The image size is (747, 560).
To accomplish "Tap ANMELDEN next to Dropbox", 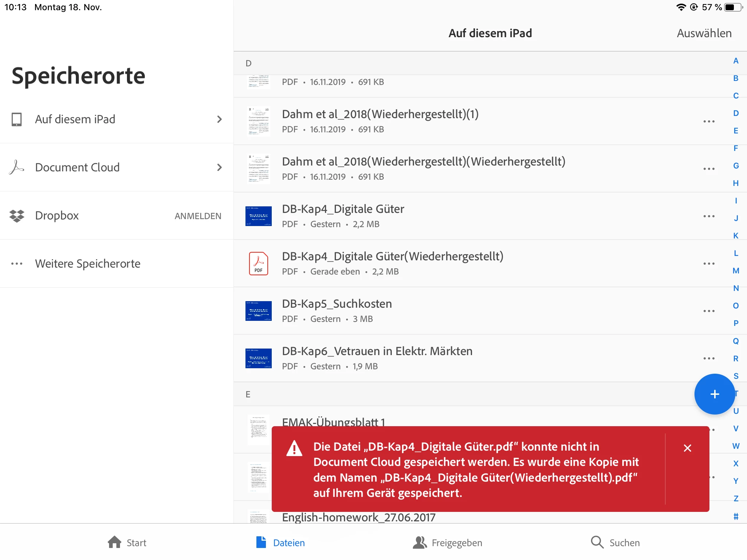I will [x=198, y=216].
